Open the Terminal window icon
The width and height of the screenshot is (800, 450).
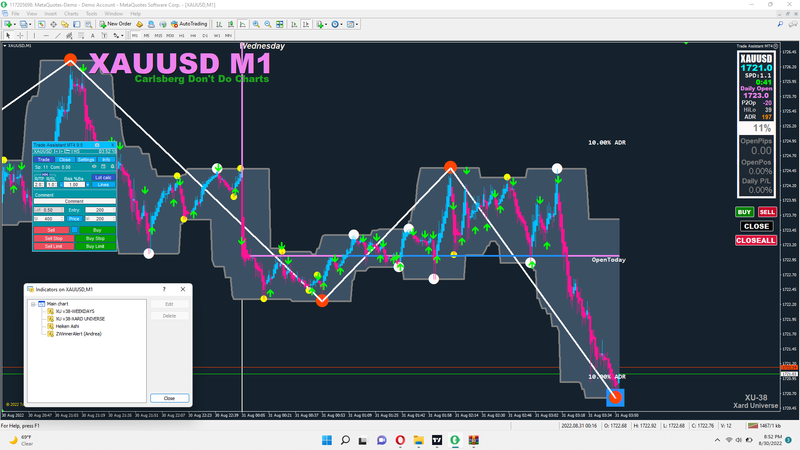(77, 24)
